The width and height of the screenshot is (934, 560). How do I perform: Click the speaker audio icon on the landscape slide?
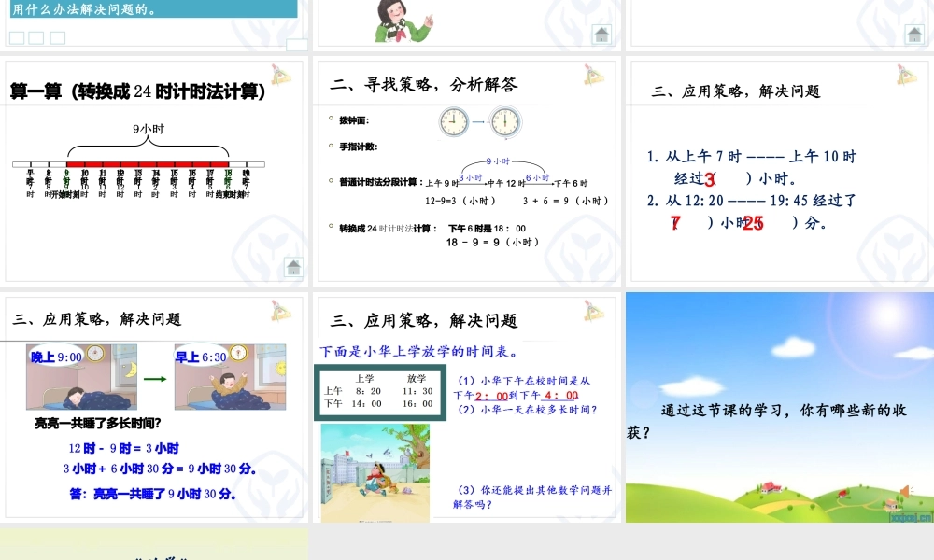pyautogui.click(x=907, y=491)
